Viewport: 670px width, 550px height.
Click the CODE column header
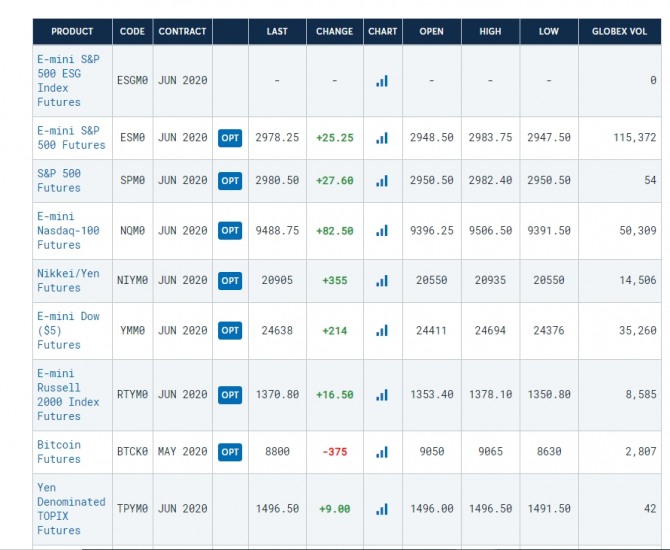pyautogui.click(x=132, y=32)
